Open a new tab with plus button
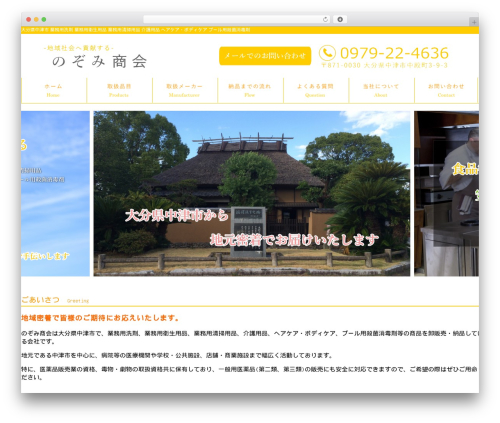The height and width of the screenshot is (423, 500). point(474,22)
